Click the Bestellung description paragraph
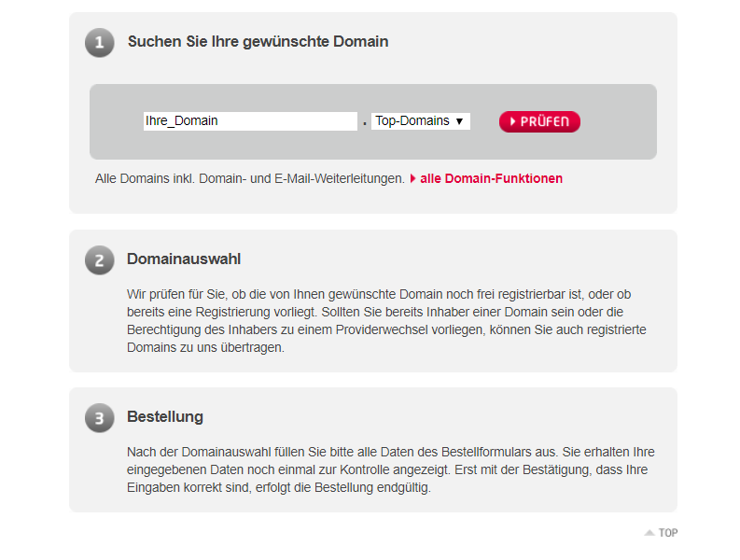 tap(391, 469)
